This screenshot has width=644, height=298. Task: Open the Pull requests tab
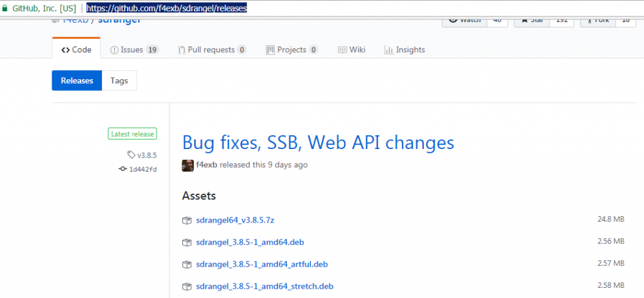(212, 50)
